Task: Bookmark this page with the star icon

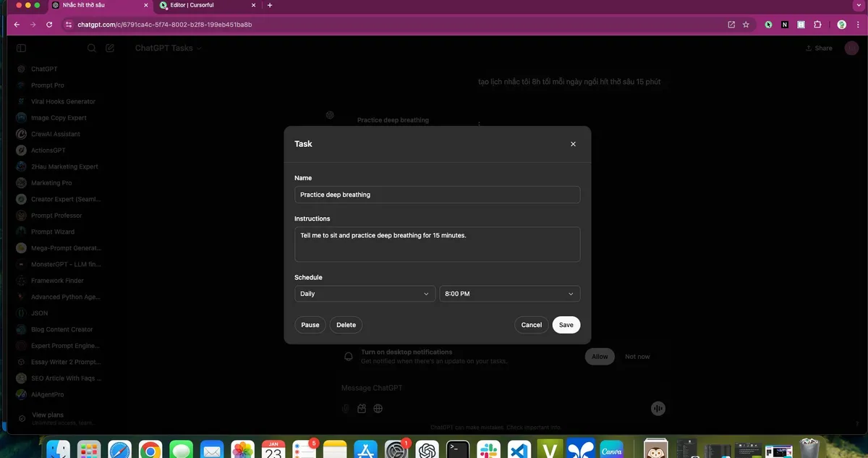Action: point(746,25)
